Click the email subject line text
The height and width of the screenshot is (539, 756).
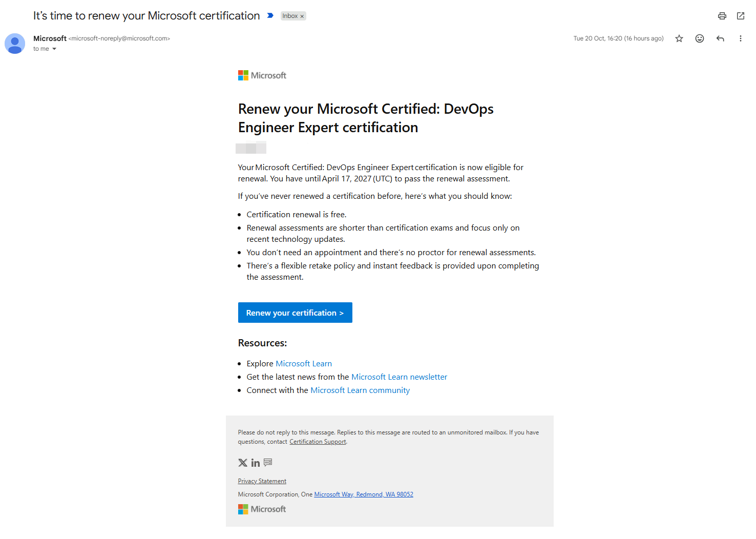pos(146,16)
